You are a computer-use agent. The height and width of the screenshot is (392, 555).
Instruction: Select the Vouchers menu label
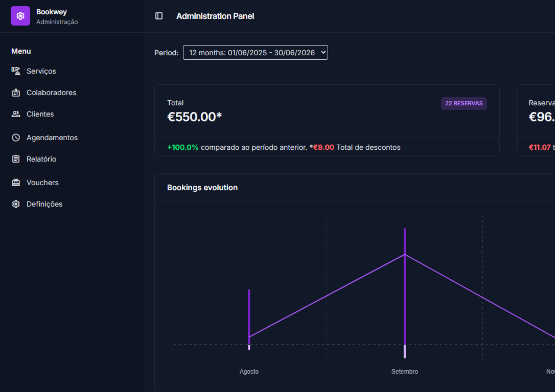[42, 182]
